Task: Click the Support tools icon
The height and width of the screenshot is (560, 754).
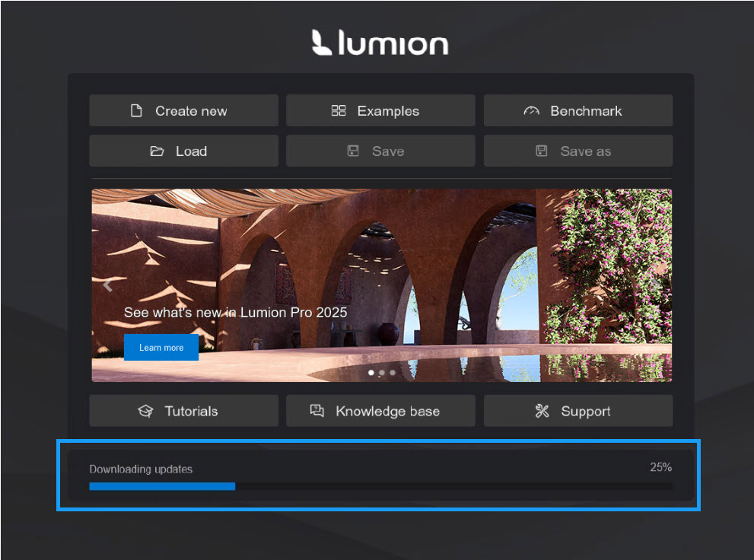Action: (542, 412)
